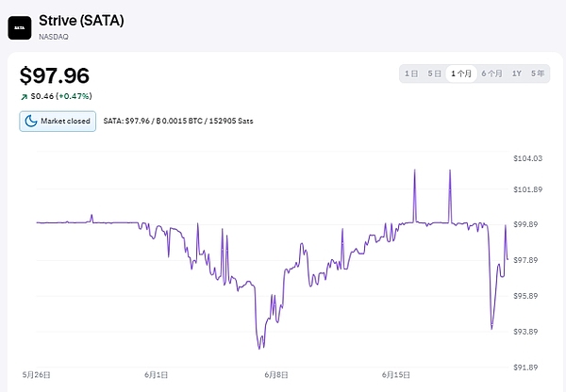Click the Strive (SATA) title
The width and height of the screenshot is (566, 392).
tap(81, 21)
